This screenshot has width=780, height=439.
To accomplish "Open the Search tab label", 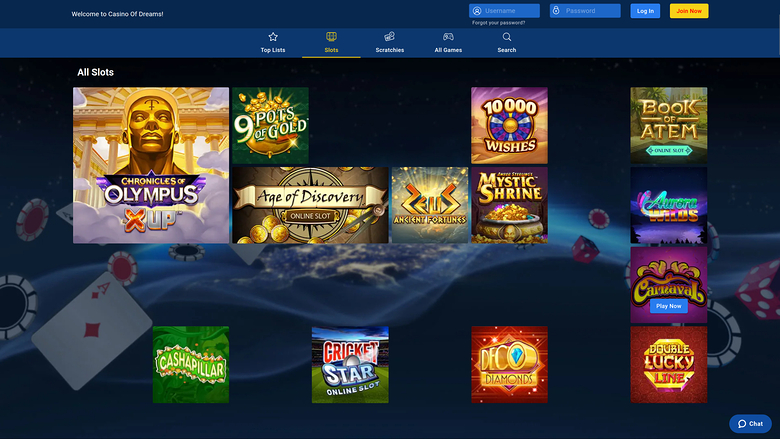I will click(506, 50).
